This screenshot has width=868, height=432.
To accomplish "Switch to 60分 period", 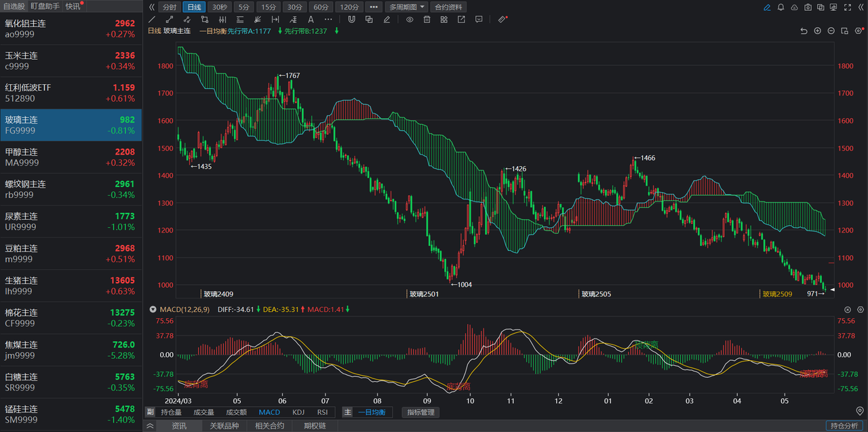I will (321, 7).
